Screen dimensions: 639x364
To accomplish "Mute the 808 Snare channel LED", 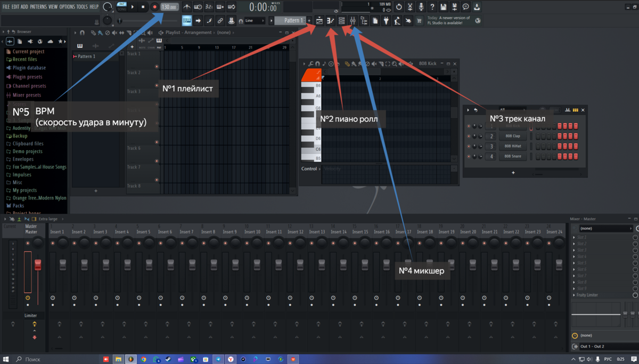I will click(469, 156).
